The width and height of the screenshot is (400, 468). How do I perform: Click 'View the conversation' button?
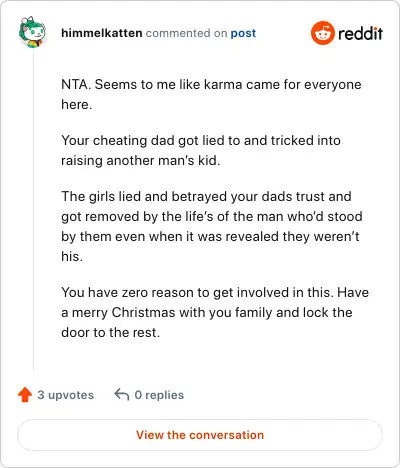click(x=200, y=435)
